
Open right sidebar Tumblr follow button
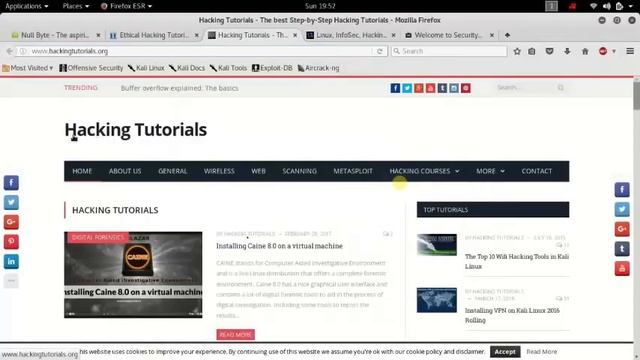(622, 249)
